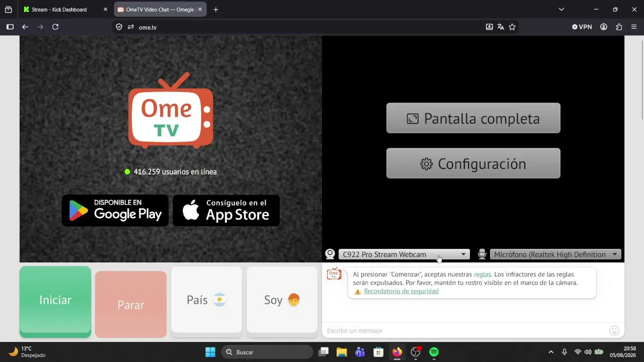Screen dimensions: 644x362
Task: Expand the Micrófono Realtek dropdown
Action: point(556,254)
